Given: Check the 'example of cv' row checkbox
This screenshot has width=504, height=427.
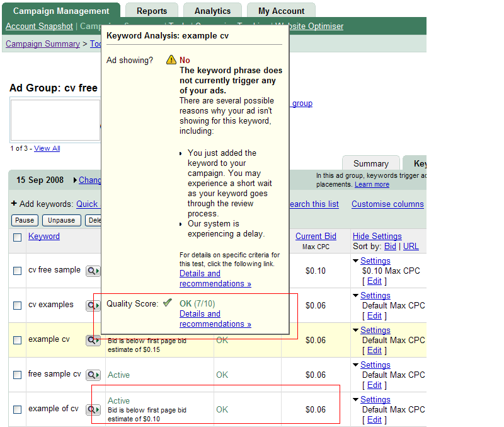Looking at the screenshot, I should pyautogui.click(x=18, y=409).
